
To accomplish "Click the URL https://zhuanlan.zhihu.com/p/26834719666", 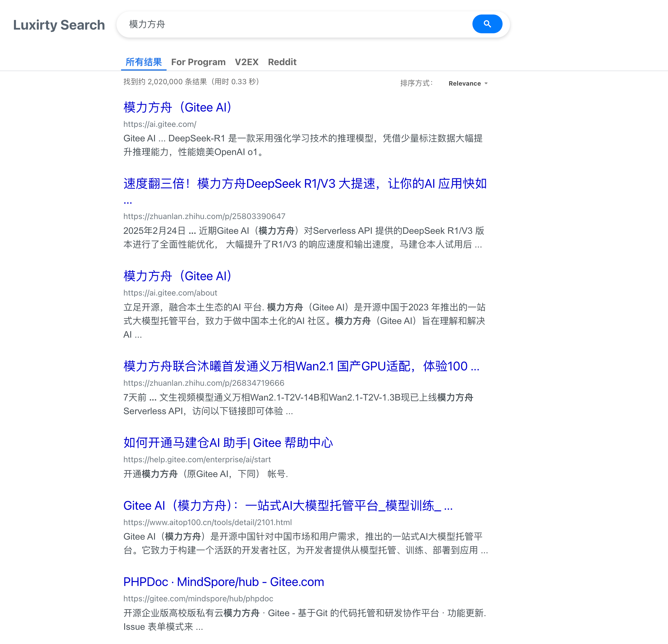I will tap(204, 383).
